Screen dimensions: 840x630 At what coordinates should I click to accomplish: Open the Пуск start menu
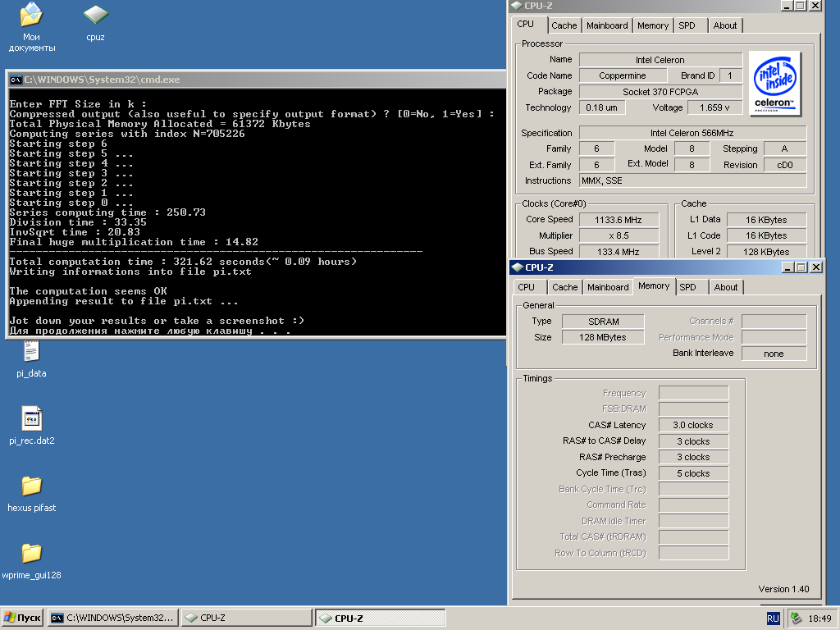pyautogui.click(x=22, y=618)
